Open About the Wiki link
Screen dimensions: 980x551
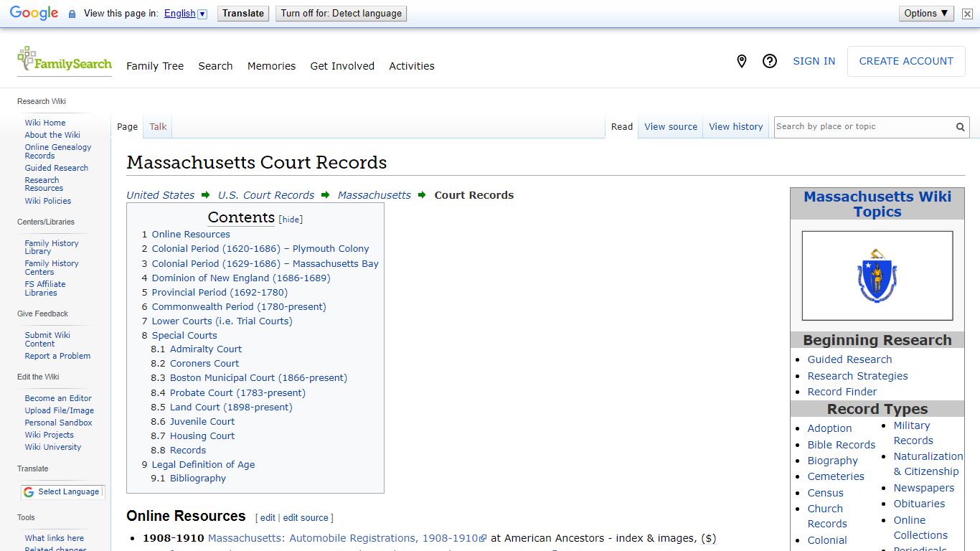pos(52,135)
